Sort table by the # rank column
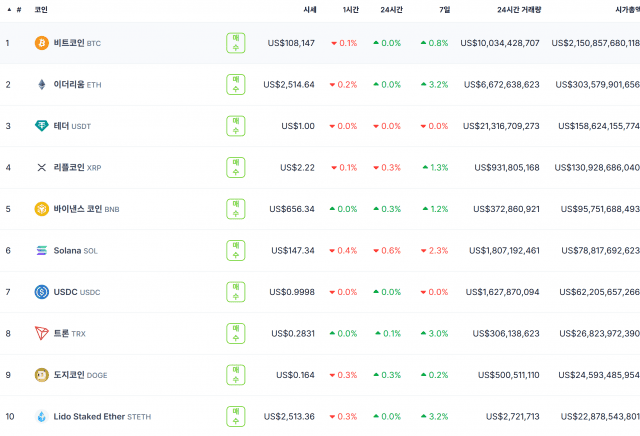640x436 pixels. [16, 9]
